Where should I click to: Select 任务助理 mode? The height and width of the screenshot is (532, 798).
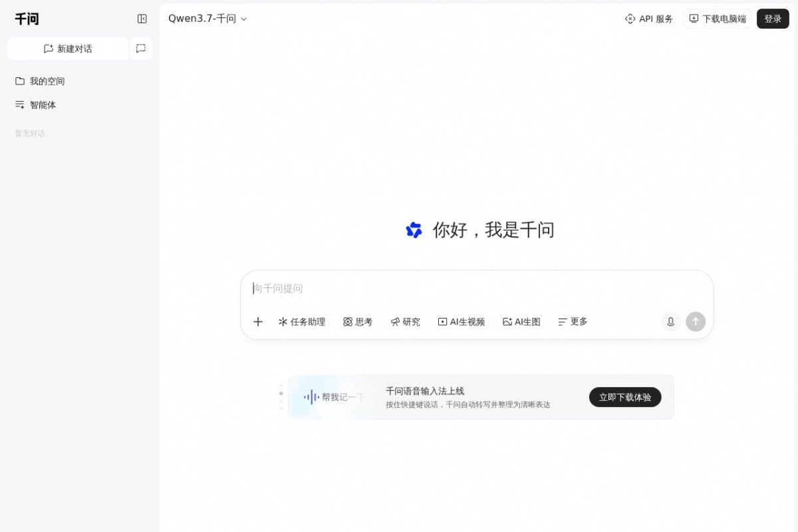[x=302, y=322]
